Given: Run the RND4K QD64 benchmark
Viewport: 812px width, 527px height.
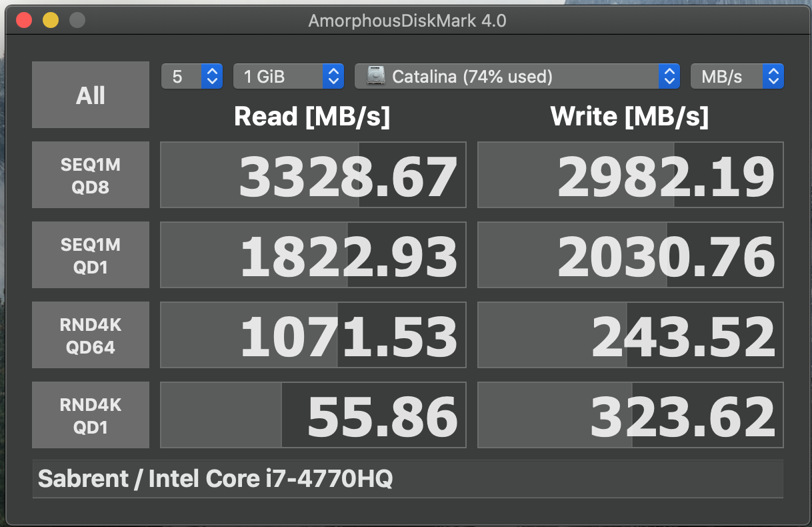Looking at the screenshot, I should (x=91, y=335).
